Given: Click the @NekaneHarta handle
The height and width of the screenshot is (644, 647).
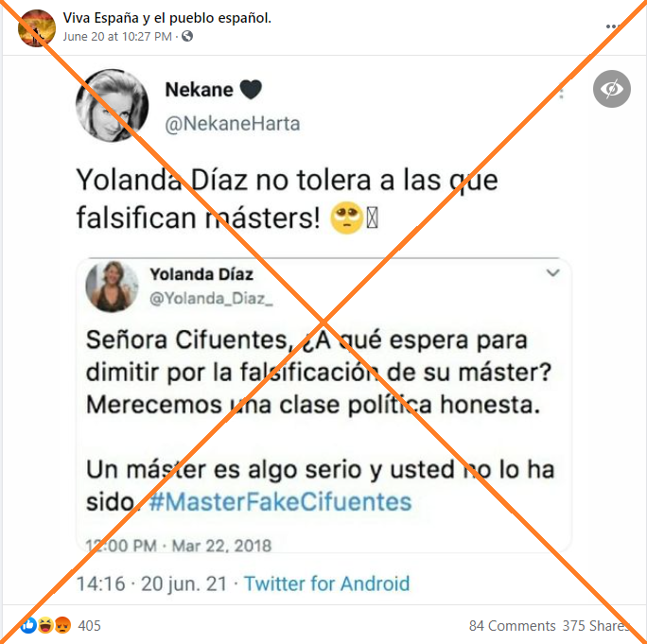Looking at the screenshot, I should 233,124.
